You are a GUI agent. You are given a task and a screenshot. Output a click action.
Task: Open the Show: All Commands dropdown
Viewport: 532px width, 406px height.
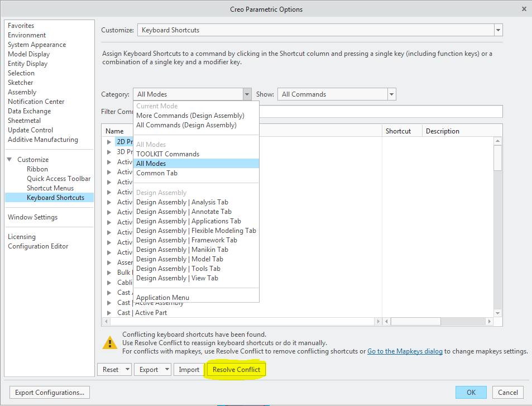click(391, 94)
